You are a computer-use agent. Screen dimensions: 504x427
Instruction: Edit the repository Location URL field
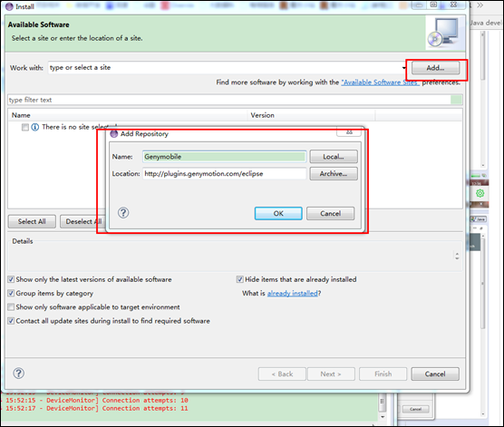tap(225, 174)
